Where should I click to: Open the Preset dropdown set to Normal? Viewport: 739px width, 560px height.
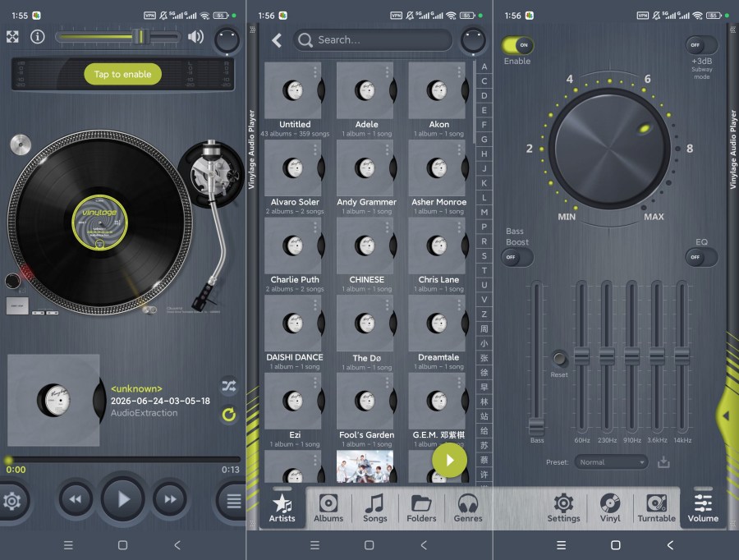611,462
